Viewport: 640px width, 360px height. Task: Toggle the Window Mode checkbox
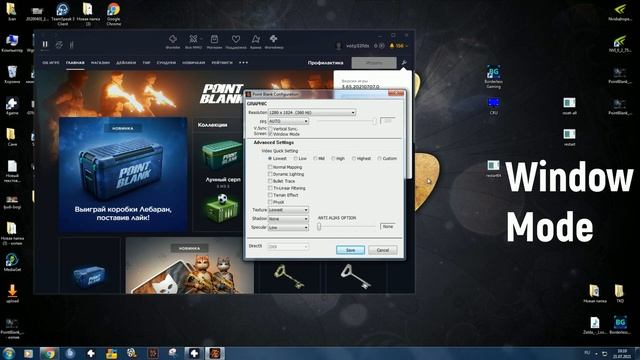[270, 134]
